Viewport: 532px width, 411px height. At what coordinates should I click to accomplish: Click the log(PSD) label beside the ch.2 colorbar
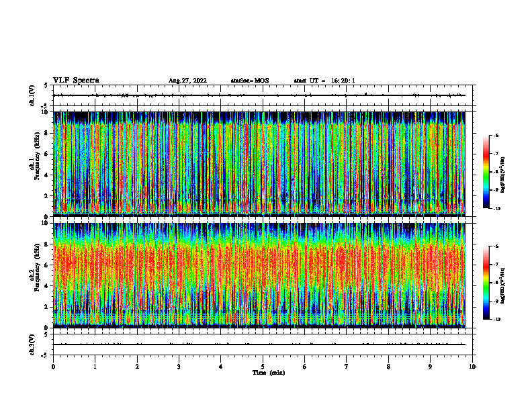tap(503, 285)
